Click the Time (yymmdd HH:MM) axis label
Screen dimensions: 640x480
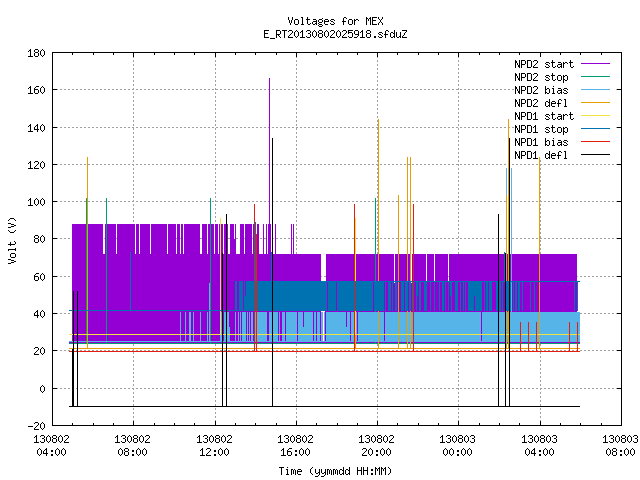tap(335, 471)
